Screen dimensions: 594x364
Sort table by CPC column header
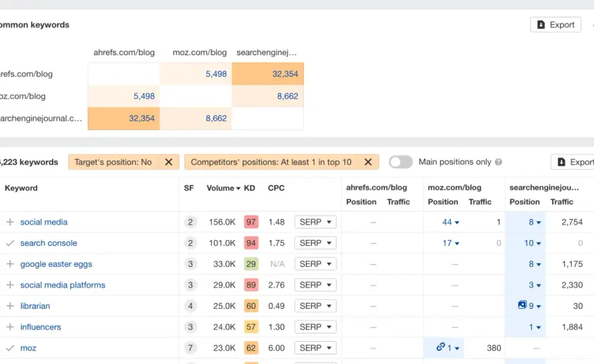[276, 188]
